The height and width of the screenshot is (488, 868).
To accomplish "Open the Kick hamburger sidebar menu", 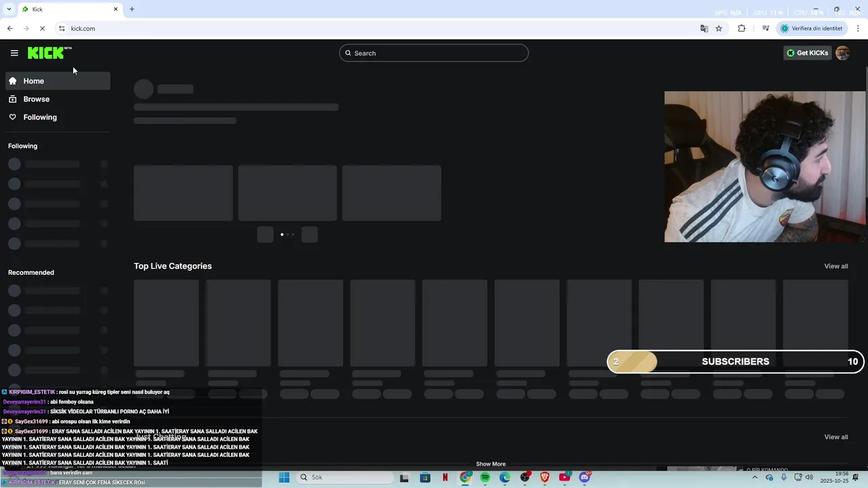I will 14,53.
